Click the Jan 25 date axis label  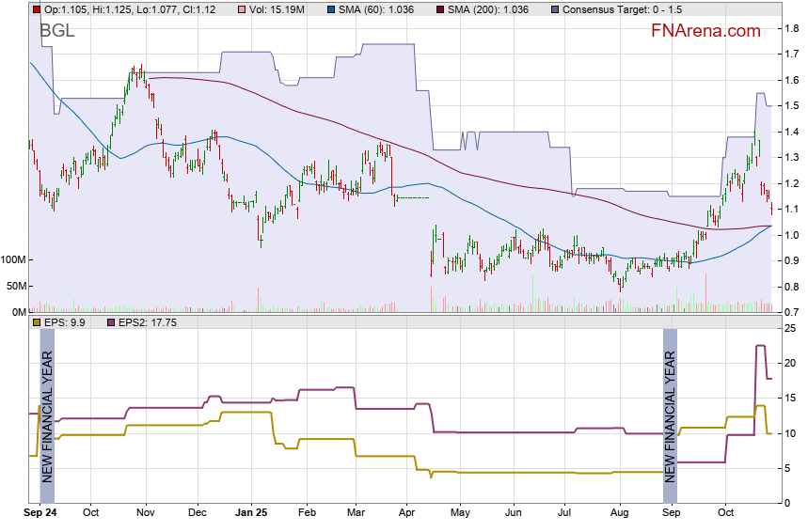(x=251, y=513)
